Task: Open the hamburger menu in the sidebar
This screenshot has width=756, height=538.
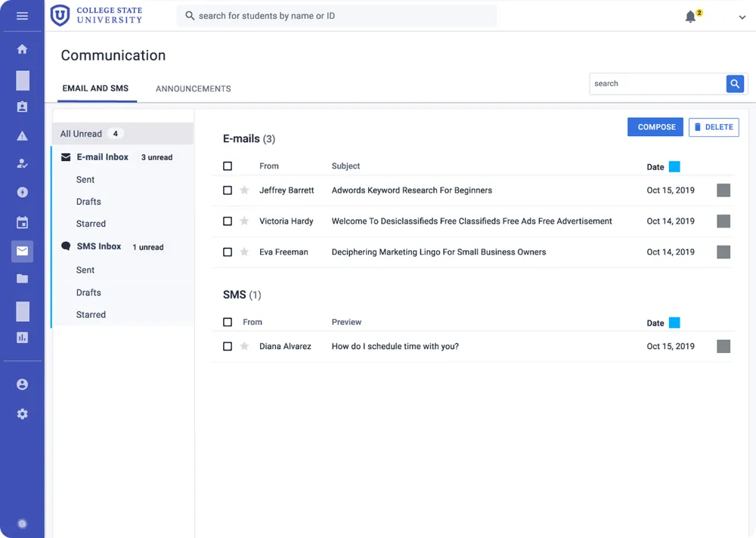Action: [x=22, y=16]
